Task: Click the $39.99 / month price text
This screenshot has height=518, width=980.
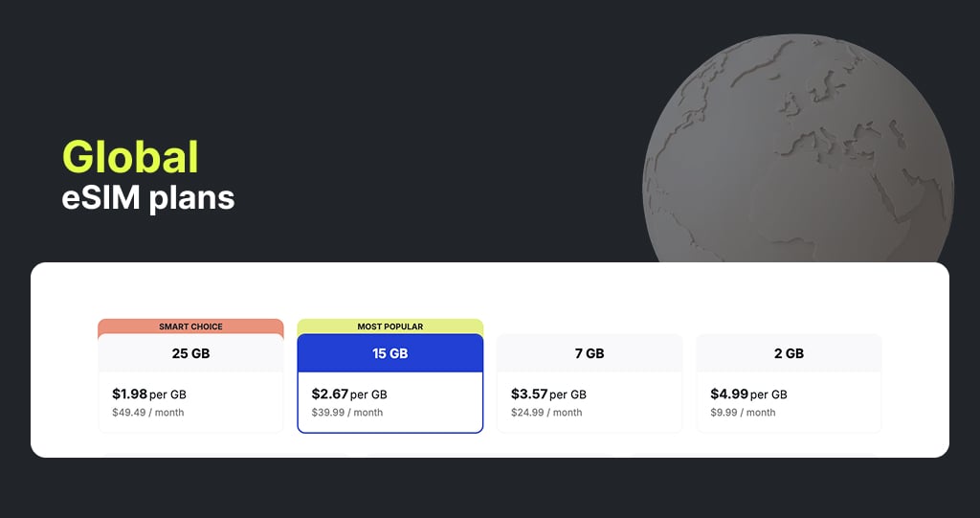Action: click(x=346, y=413)
